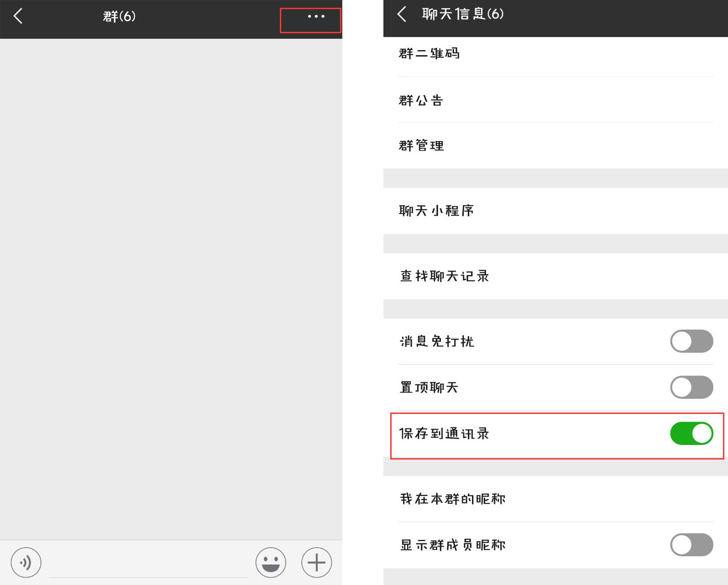728x585 pixels.
Task: Open 查找聊天记录 chat history search
Action: coord(555,276)
